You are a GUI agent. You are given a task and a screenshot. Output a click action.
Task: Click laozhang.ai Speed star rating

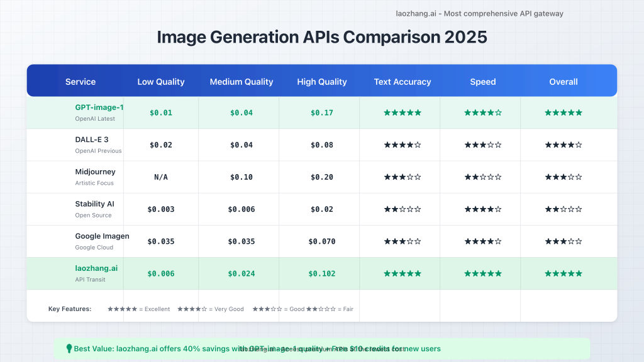[x=483, y=273]
